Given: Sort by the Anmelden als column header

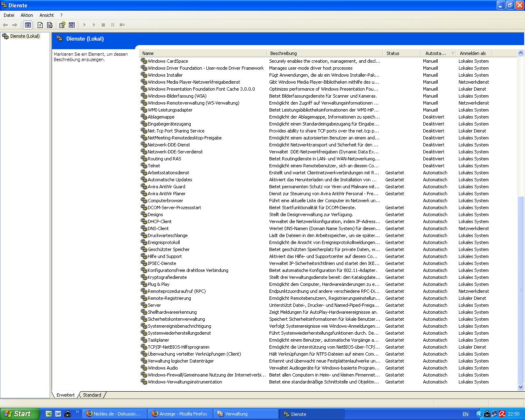Looking at the screenshot, I should click(475, 53).
